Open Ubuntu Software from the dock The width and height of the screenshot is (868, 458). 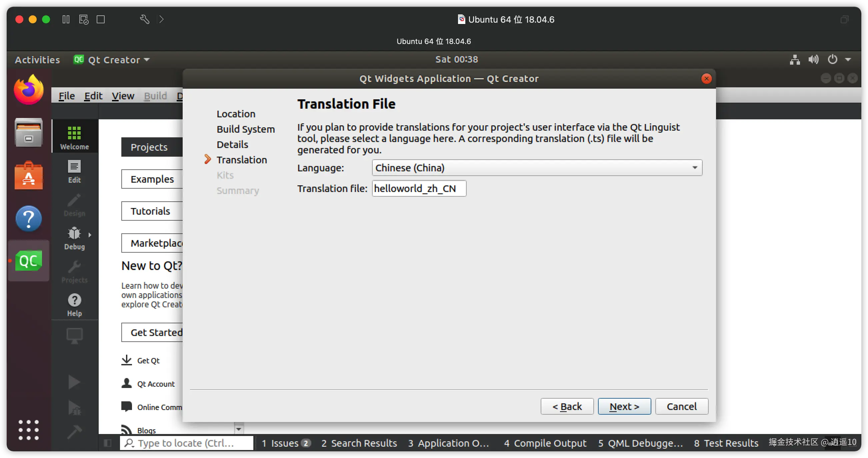coord(29,176)
